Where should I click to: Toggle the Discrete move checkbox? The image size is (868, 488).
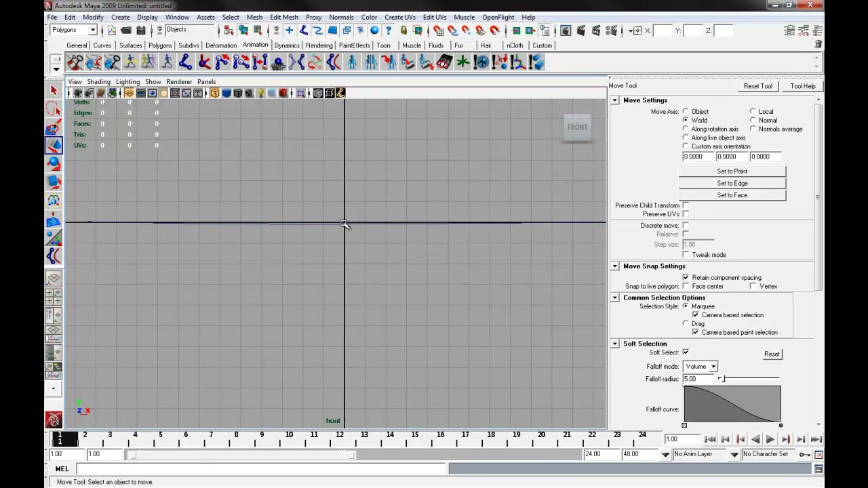[x=686, y=225]
